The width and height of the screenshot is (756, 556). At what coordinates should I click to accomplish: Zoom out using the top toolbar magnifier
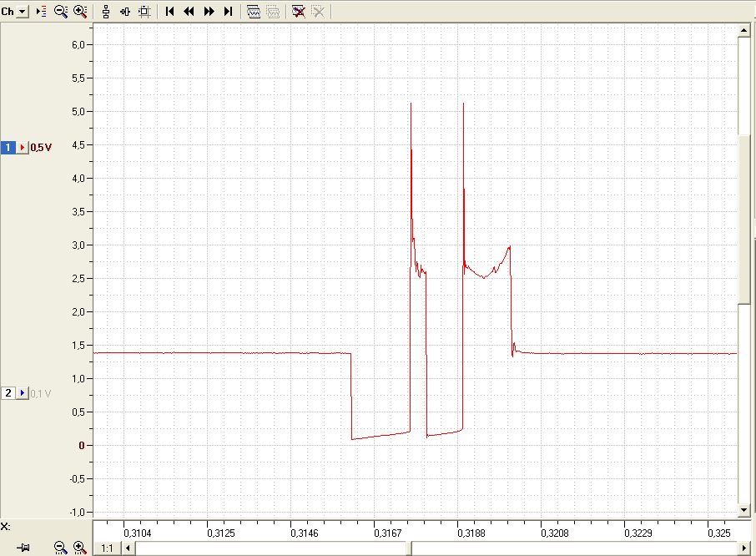pos(61,12)
